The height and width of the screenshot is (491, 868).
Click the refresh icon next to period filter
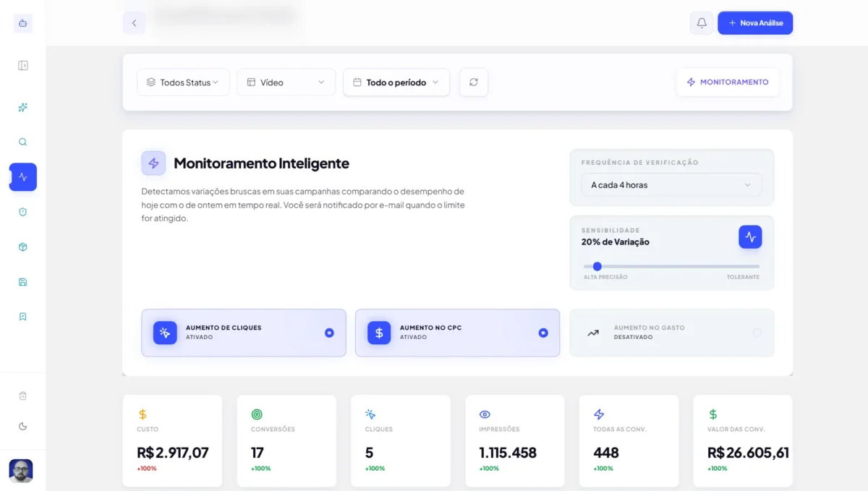click(474, 82)
